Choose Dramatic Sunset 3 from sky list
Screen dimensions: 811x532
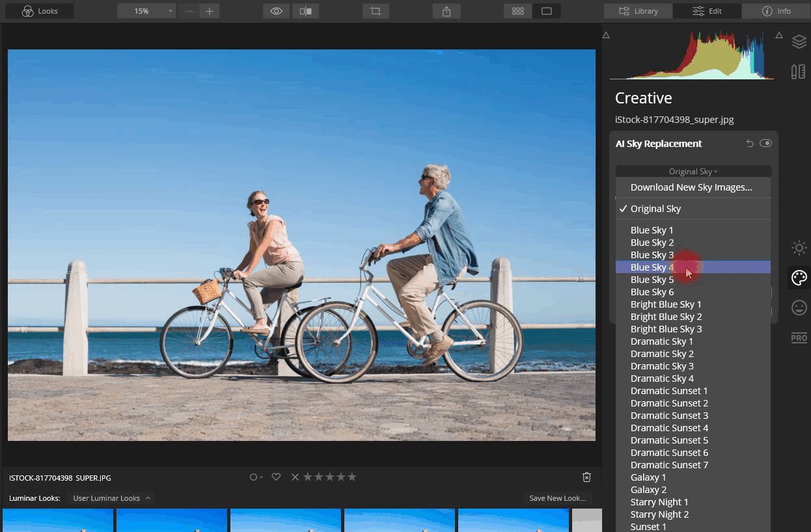point(669,416)
